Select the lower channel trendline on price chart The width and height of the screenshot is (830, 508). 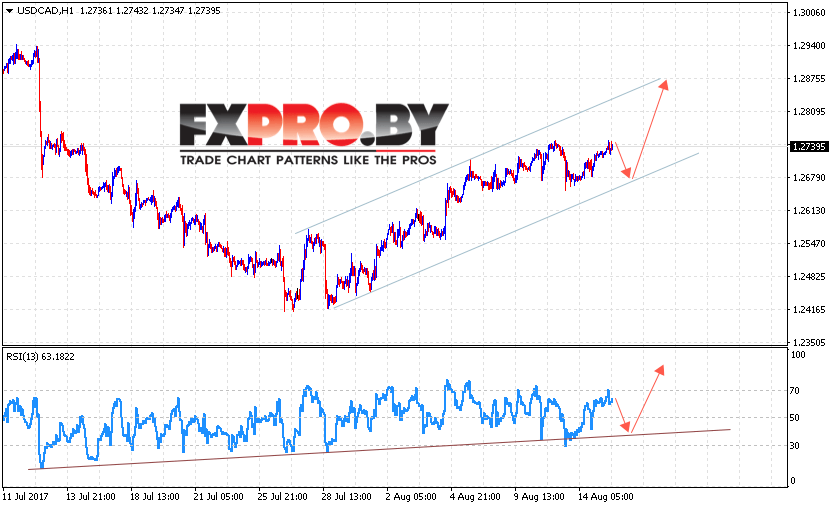pyautogui.click(x=516, y=230)
